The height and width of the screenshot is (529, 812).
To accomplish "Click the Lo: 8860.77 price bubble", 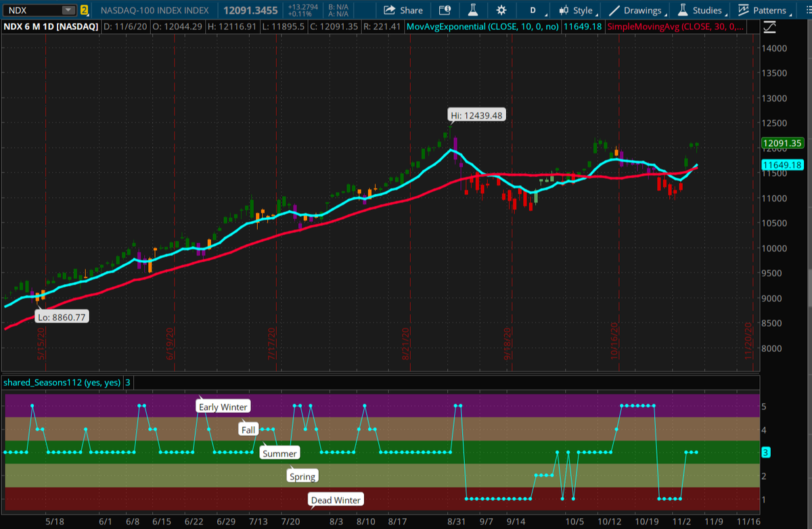I will pos(62,317).
